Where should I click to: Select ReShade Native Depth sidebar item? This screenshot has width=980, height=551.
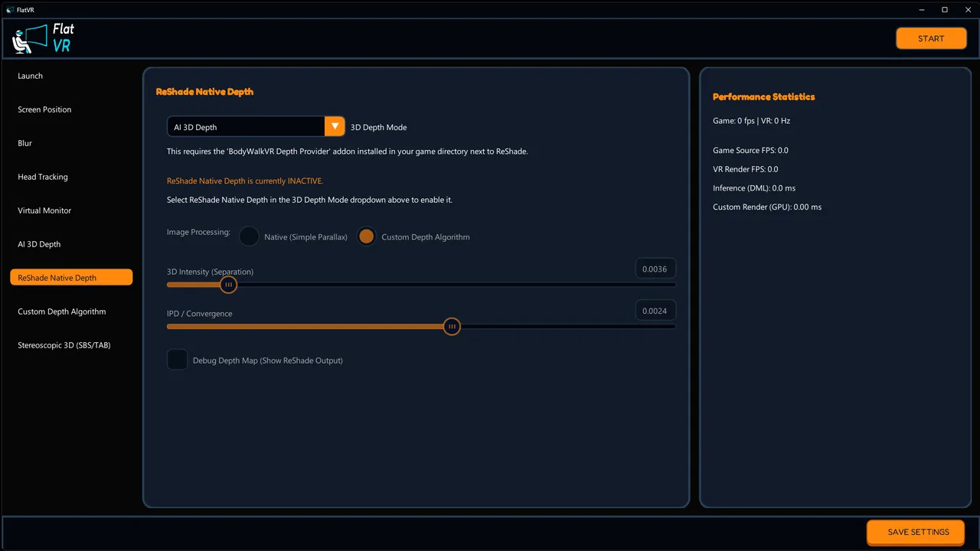tap(71, 278)
